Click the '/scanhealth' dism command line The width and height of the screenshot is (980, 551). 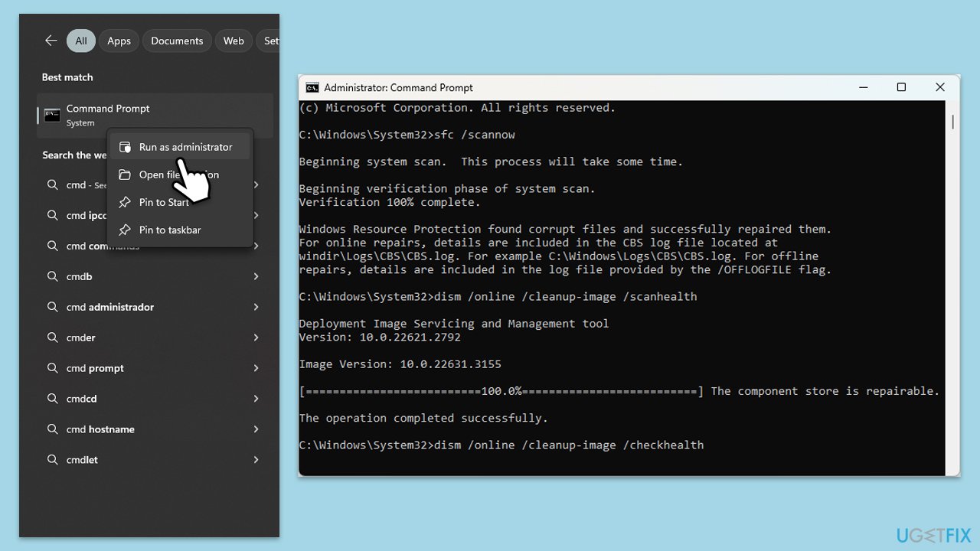pyautogui.click(x=498, y=296)
